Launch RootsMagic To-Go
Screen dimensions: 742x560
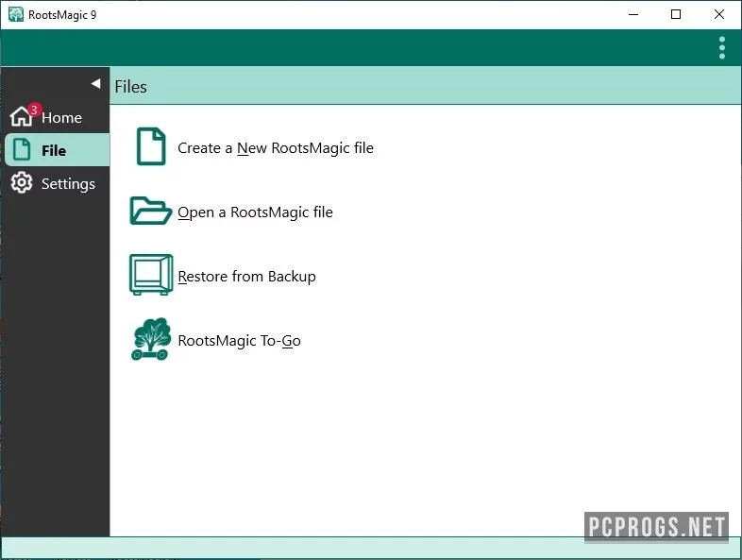click(239, 341)
